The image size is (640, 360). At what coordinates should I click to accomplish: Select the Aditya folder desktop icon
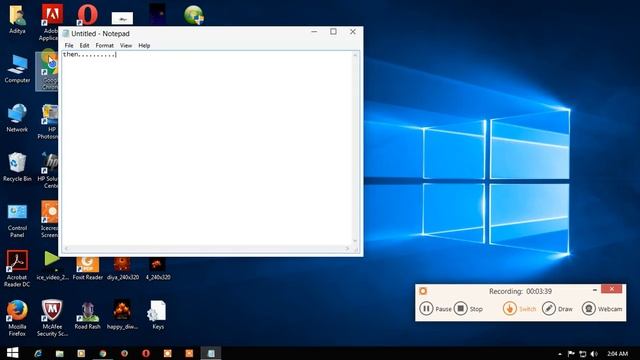[x=17, y=20]
